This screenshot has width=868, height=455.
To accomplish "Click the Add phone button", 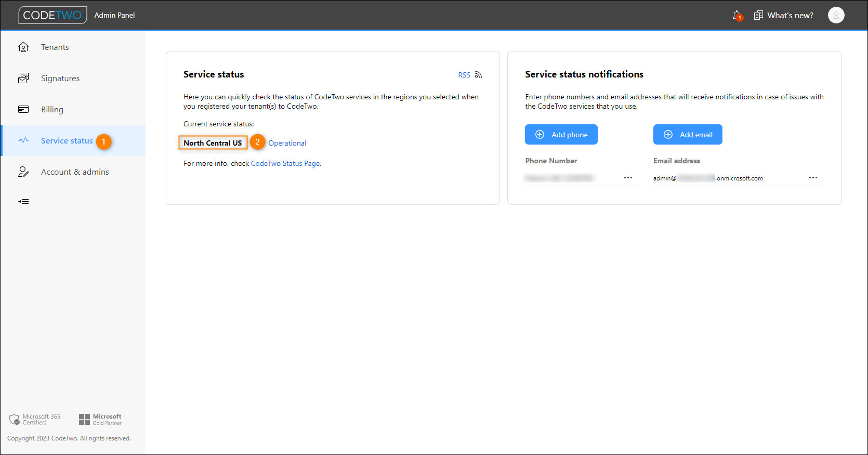I will point(561,135).
